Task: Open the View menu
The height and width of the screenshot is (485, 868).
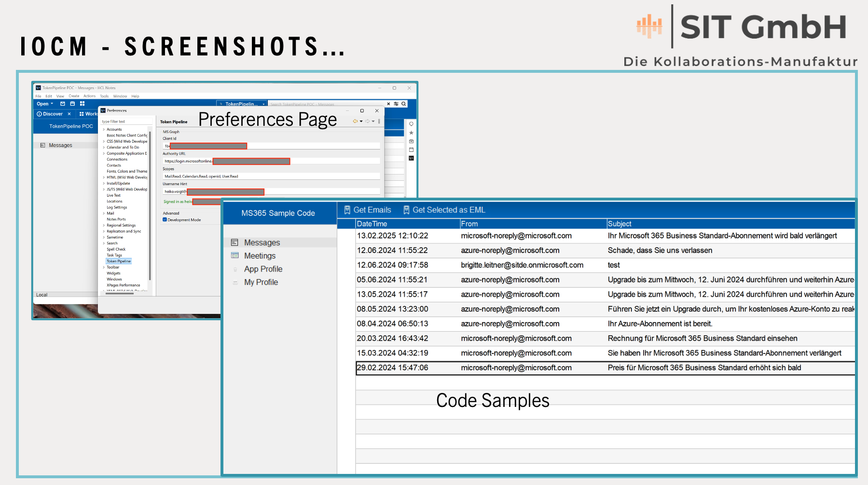Action: [60, 96]
